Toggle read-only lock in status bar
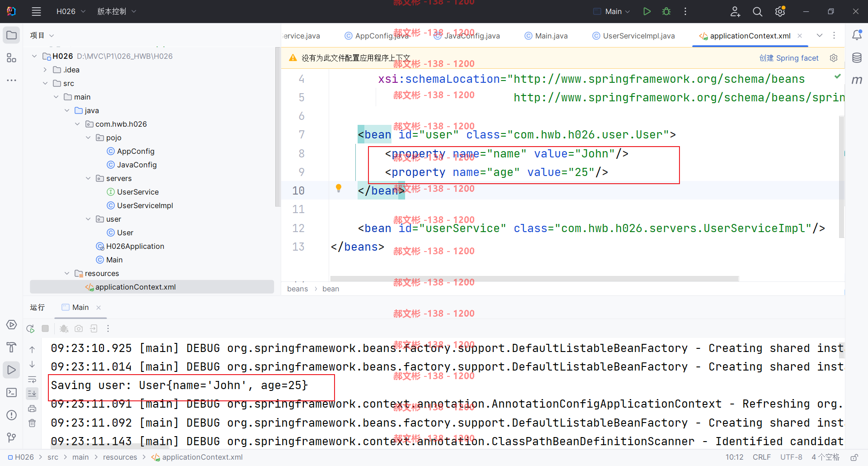The width and height of the screenshot is (868, 466). tap(854, 457)
